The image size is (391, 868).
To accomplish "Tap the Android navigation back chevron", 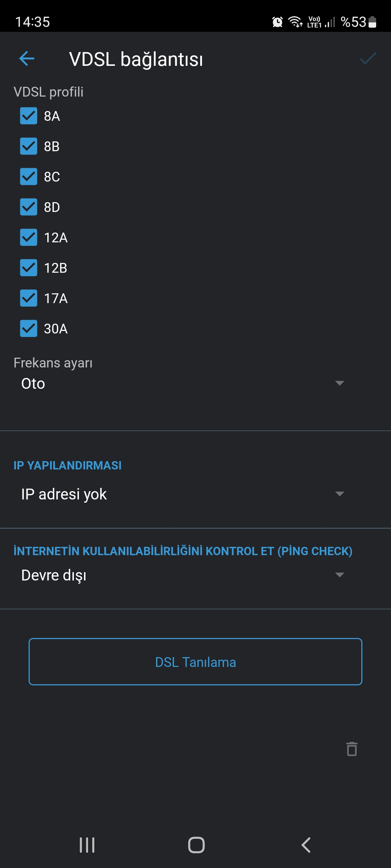I will (306, 845).
